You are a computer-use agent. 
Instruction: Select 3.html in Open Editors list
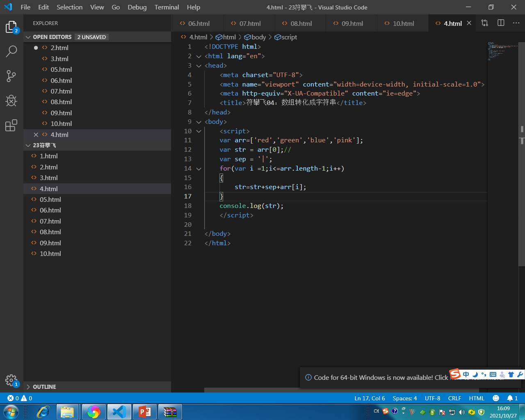97,59
